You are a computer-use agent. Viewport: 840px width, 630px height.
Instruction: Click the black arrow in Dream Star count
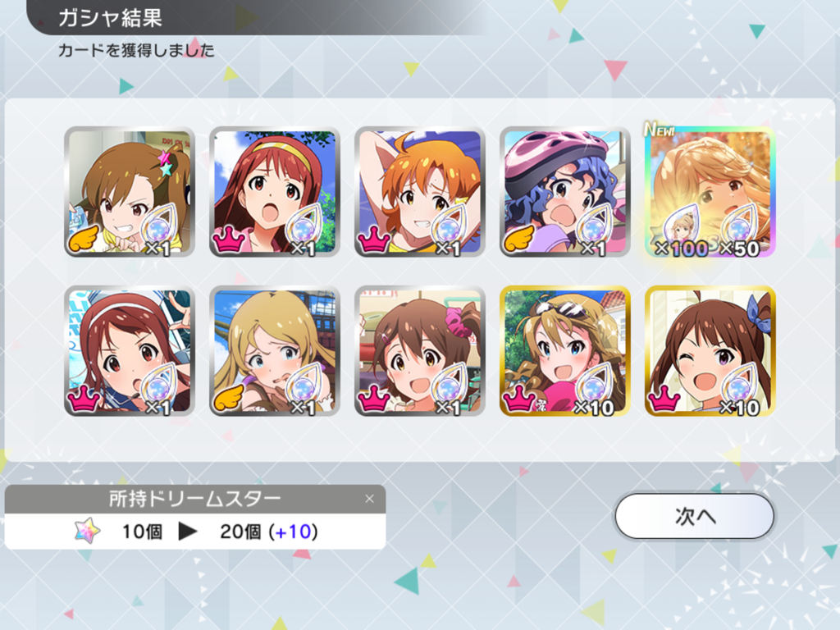coord(188,532)
